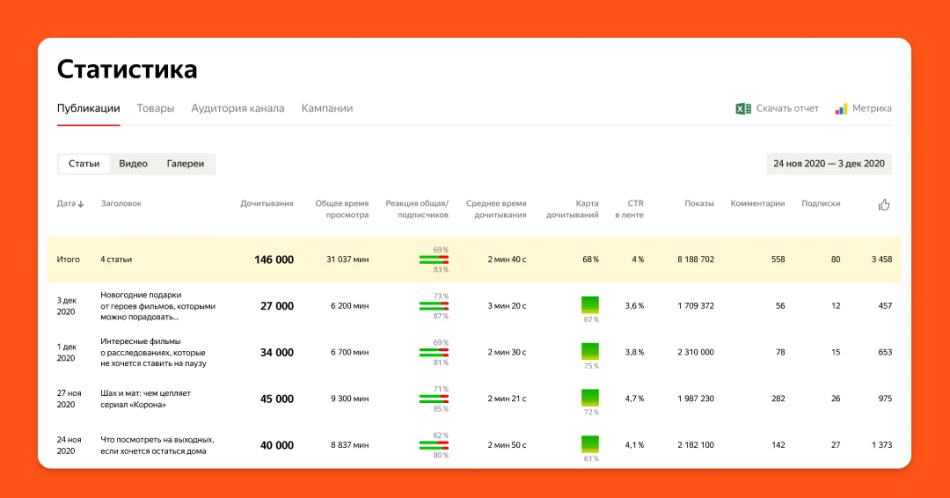The image size is (950, 498).
Task: Sort table by Дочитывания column header
Action: [x=267, y=204]
